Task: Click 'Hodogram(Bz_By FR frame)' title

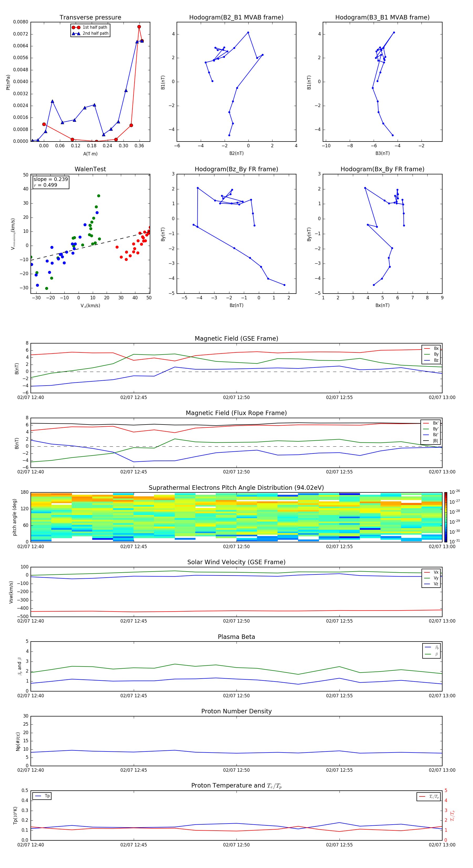Action: click(236, 169)
